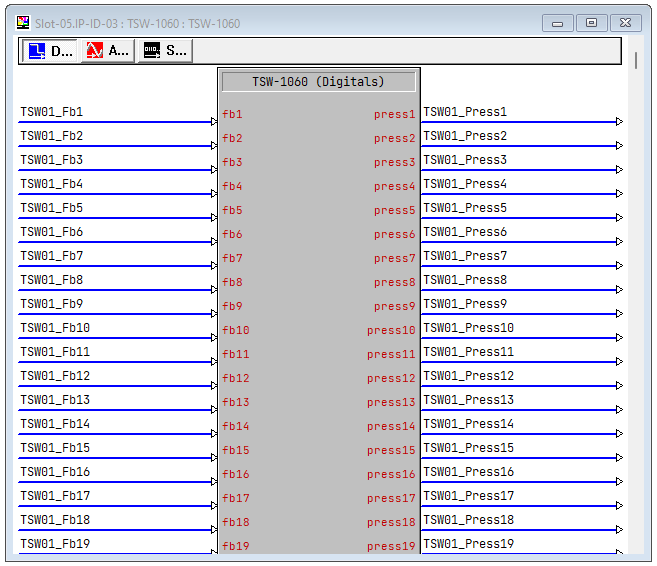Screen dimensions: 657x566
Task: Minimize the symbol detail window
Action: coord(558,23)
